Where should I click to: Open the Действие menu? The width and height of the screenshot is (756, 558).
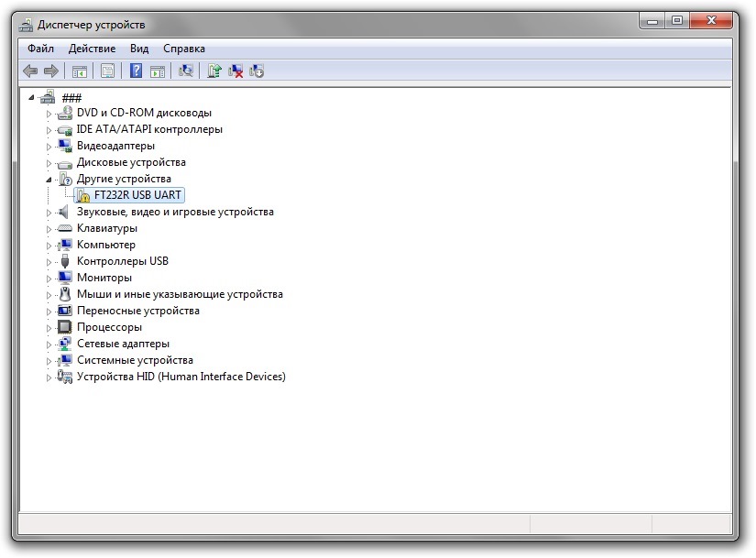tap(92, 49)
